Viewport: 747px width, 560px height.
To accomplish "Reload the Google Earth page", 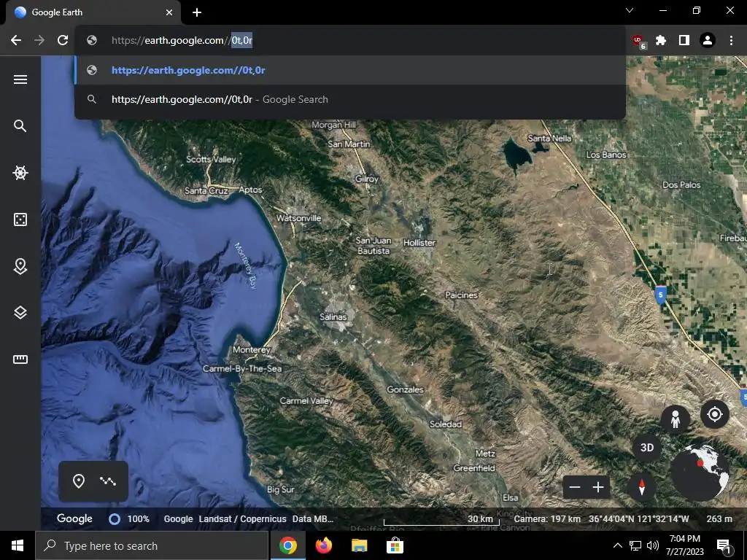I will click(63, 40).
